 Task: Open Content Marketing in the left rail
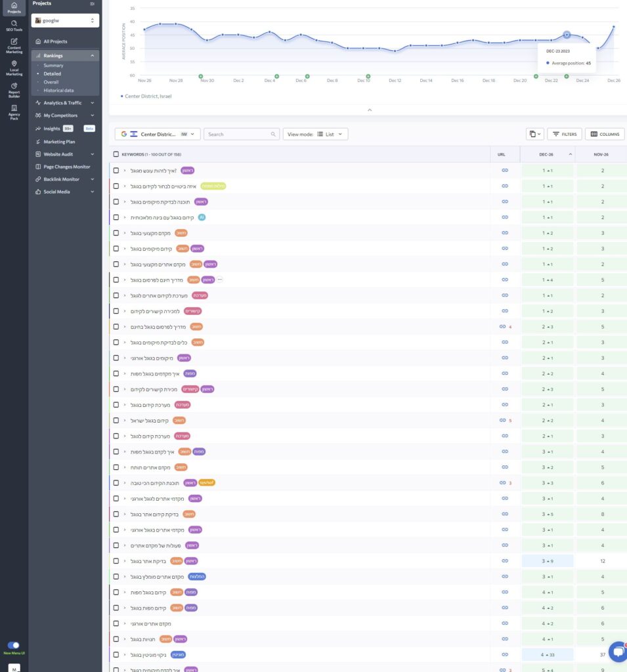[x=14, y=46]
